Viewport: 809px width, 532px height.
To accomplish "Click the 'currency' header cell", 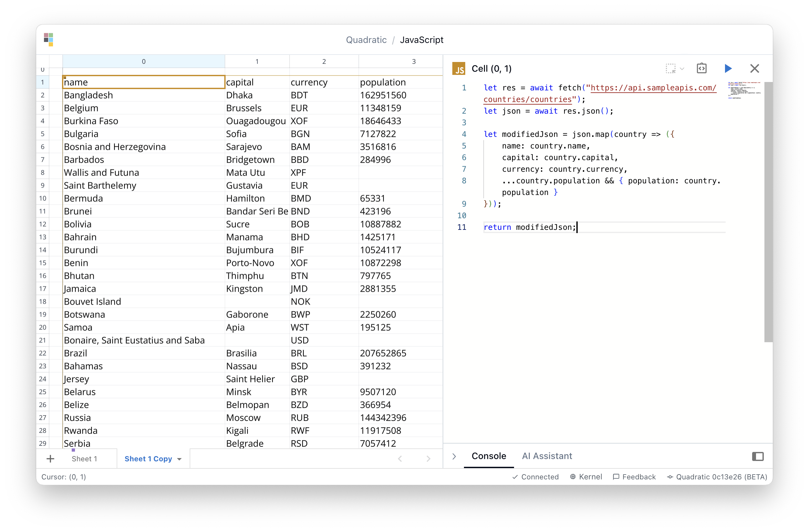I will pos(324,82).
